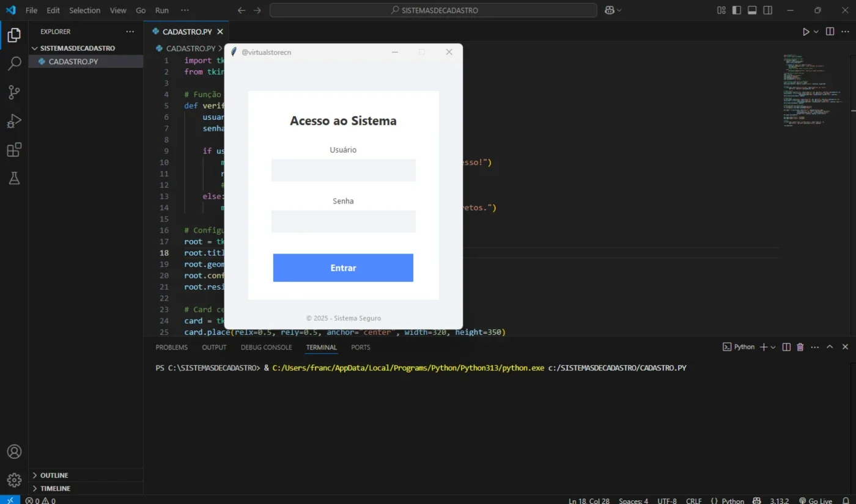This screenshot has width=856, height=504.
Task: Switch to the PROBLEMS panel tab
Action: [x=171, y=347]
